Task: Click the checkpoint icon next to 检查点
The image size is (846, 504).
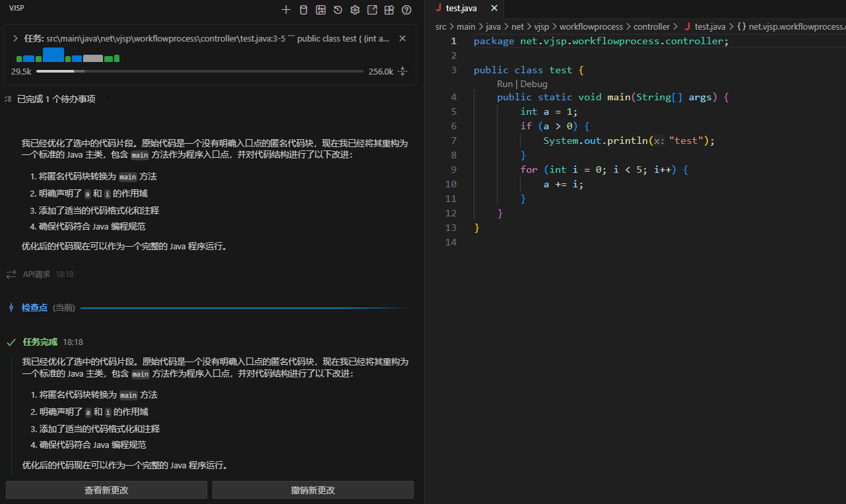Action: pyautogui.click(x=11, y=307)
